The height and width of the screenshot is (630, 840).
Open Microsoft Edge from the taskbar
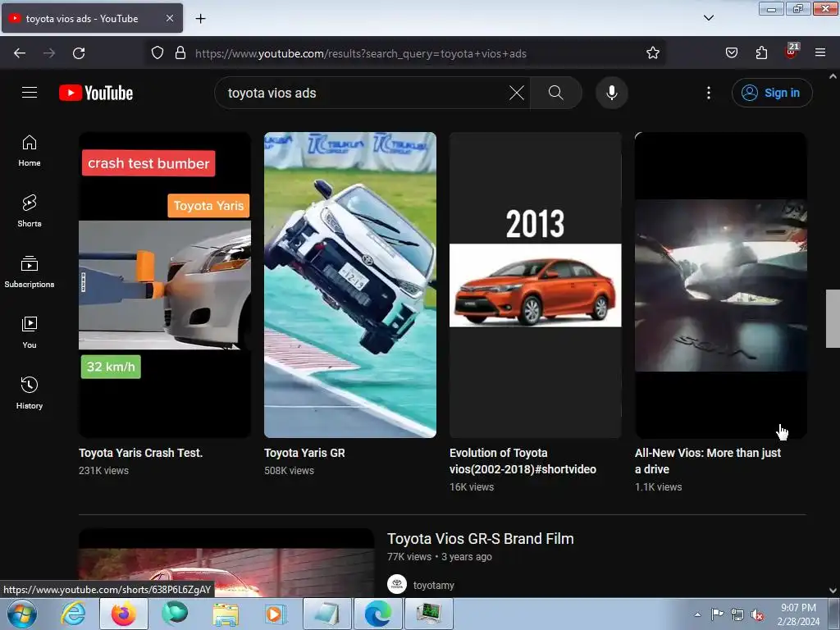coord(377,614)
